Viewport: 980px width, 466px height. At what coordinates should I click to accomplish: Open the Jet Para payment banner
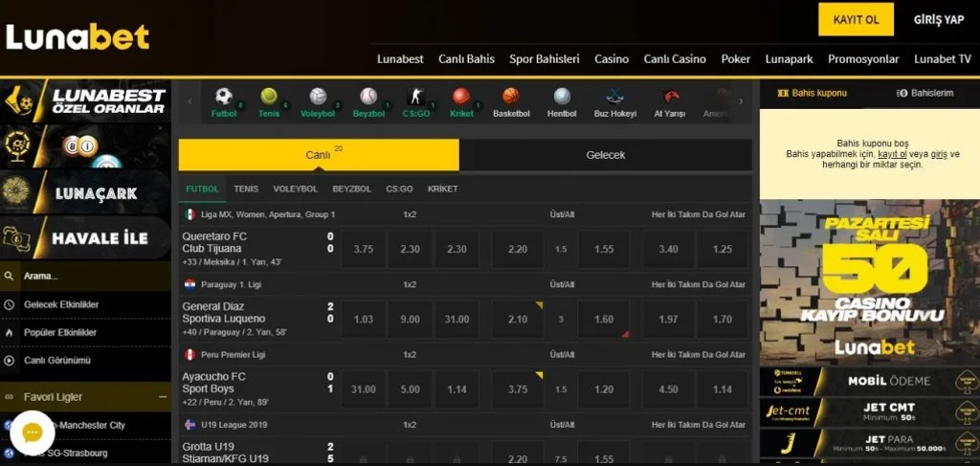[869, 443]
